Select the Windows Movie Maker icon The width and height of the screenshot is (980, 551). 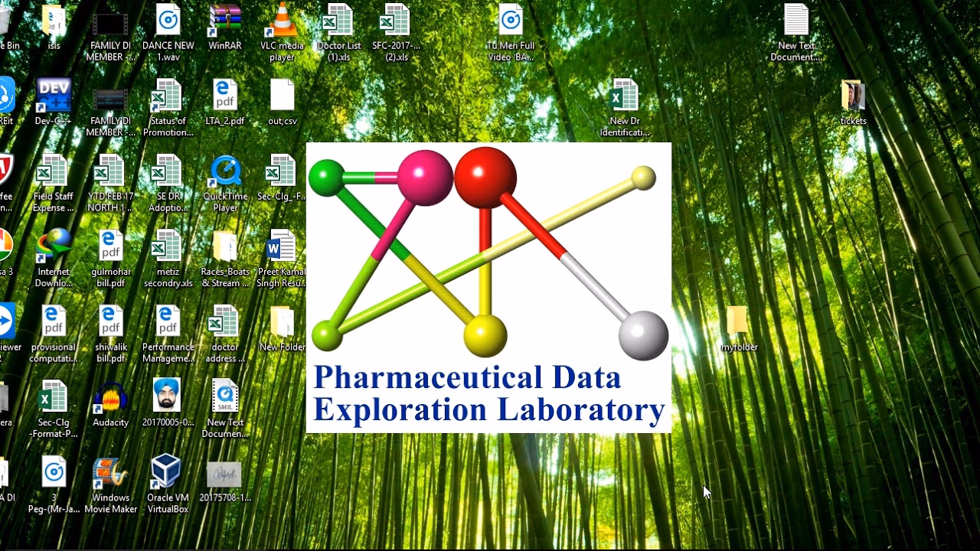tap(110, 473)
